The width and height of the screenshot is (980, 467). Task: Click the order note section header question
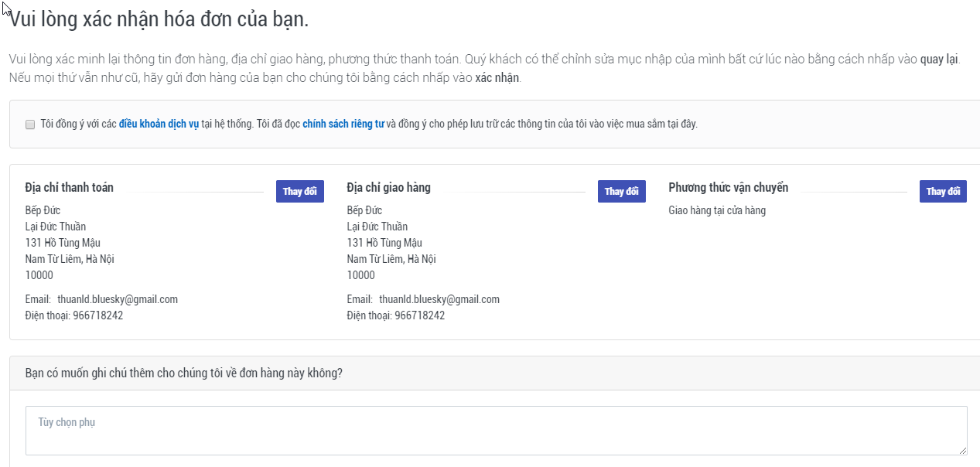coord(184,373)
